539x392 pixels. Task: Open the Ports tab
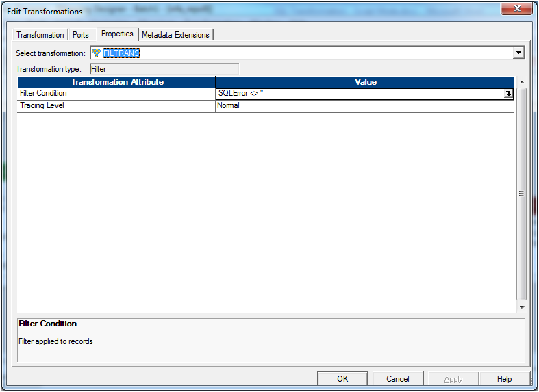tap(81, 35)
